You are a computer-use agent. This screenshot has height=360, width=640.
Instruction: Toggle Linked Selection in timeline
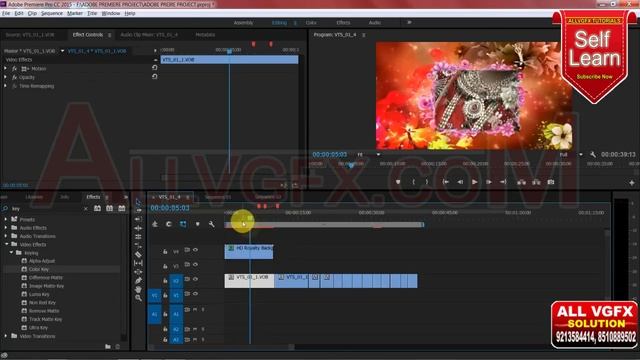coord(183,224)
